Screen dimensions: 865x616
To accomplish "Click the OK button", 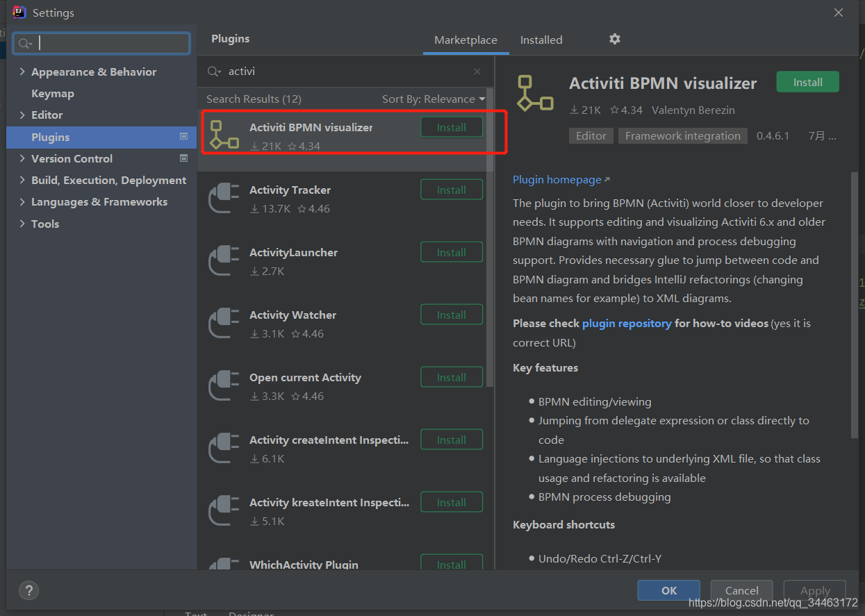I will tap(668, 590).
